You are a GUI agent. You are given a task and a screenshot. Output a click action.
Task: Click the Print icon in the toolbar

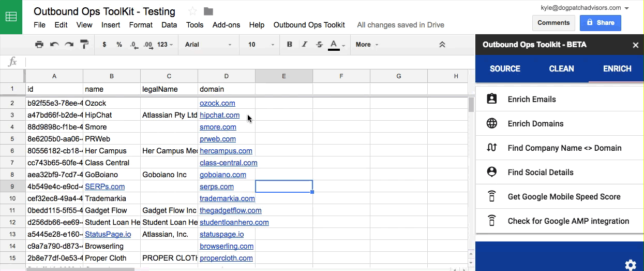[x=39, y=45]
